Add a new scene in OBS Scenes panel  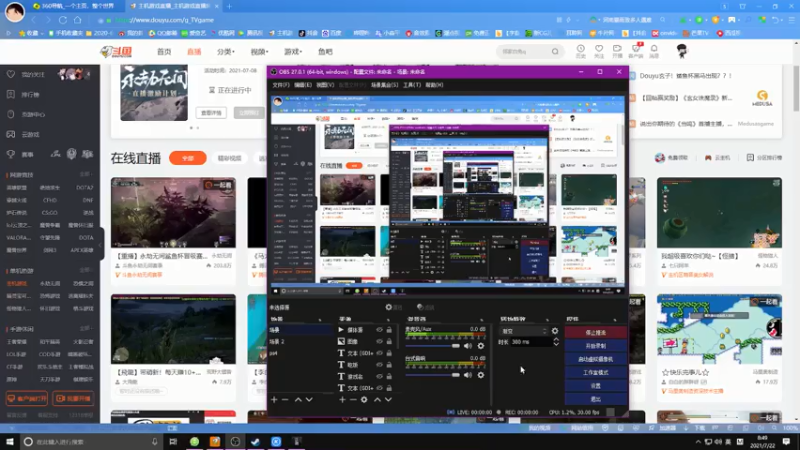pyautogui.click(x=274, y=399)
